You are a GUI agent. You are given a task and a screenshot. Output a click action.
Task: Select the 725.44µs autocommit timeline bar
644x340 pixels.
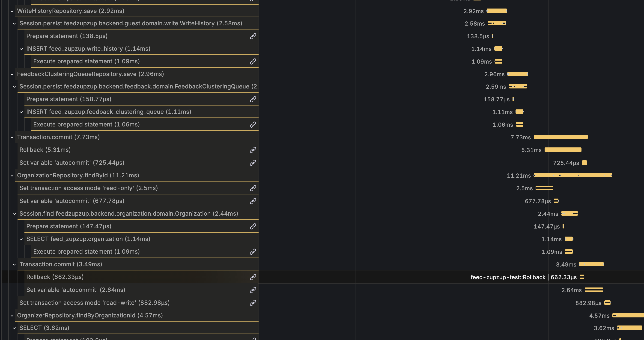pos(584,163)
